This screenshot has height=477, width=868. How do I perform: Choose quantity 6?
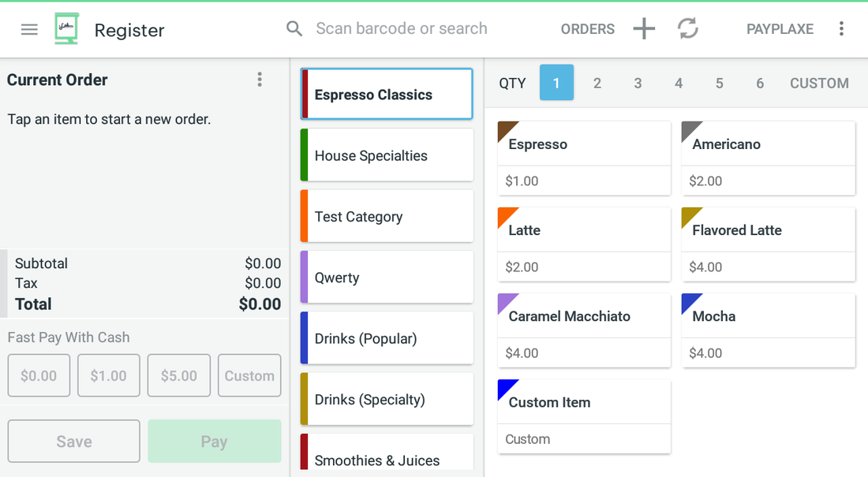759,83
